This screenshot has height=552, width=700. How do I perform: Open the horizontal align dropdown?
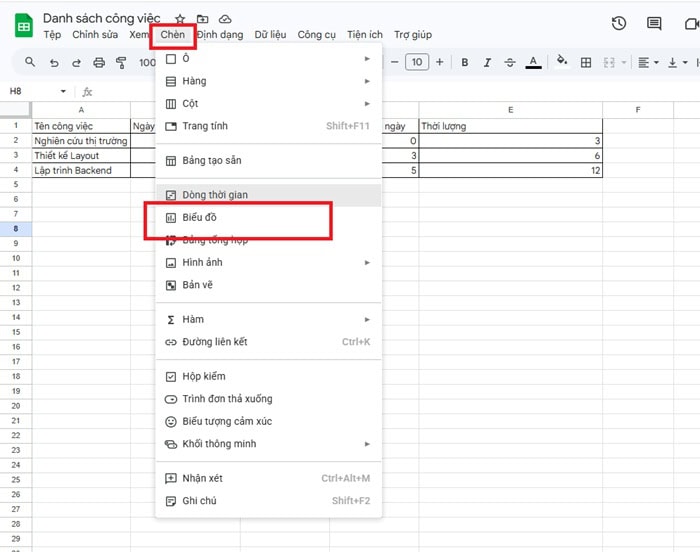click(648, 63)
